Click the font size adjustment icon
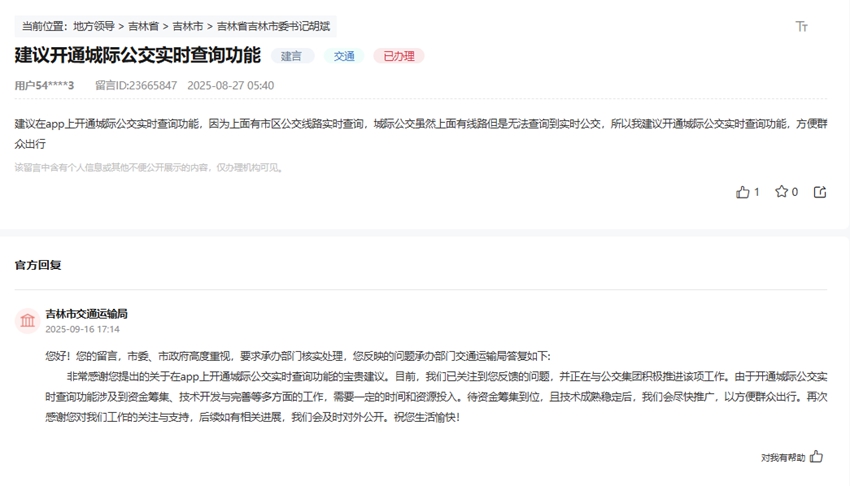Screen dimensions: 850x486 coord(801,27)
